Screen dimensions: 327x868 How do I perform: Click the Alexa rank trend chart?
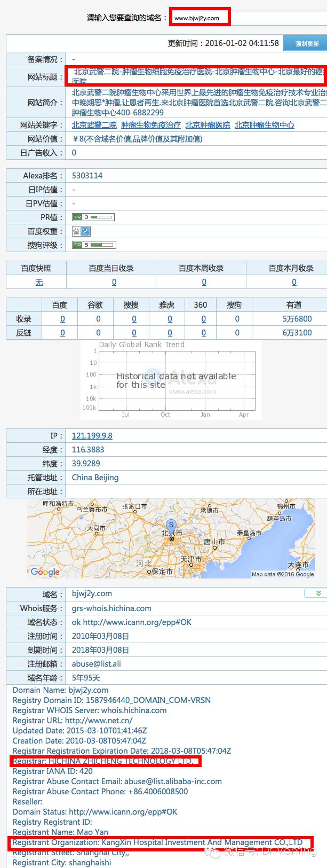click(171, 380)
